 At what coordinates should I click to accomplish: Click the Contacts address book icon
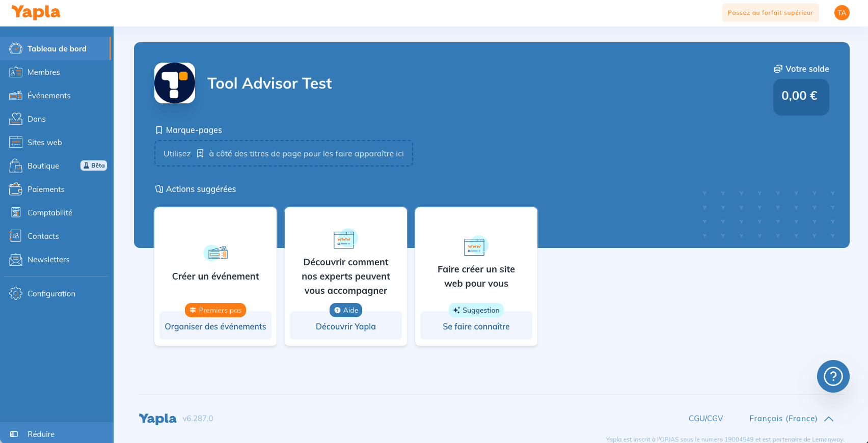pyautogui.click(x=16, y=236)
